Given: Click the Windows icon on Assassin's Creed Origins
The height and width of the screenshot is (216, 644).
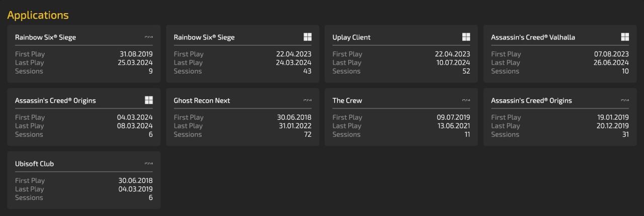Looking at the screenshot, I should point(148,100).
